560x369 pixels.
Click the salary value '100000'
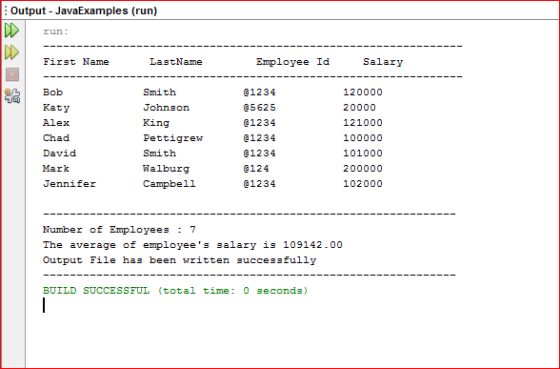click(363, 138)
